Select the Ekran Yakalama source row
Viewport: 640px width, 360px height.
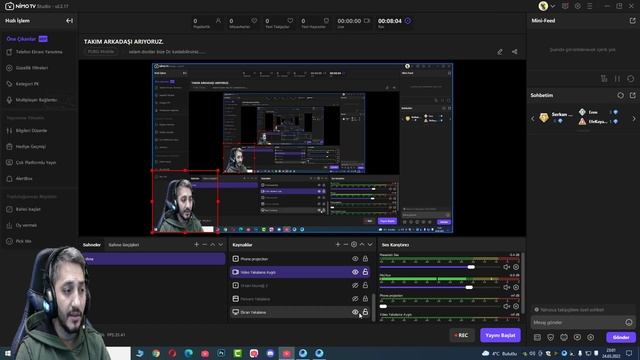(x=300, y=312)
